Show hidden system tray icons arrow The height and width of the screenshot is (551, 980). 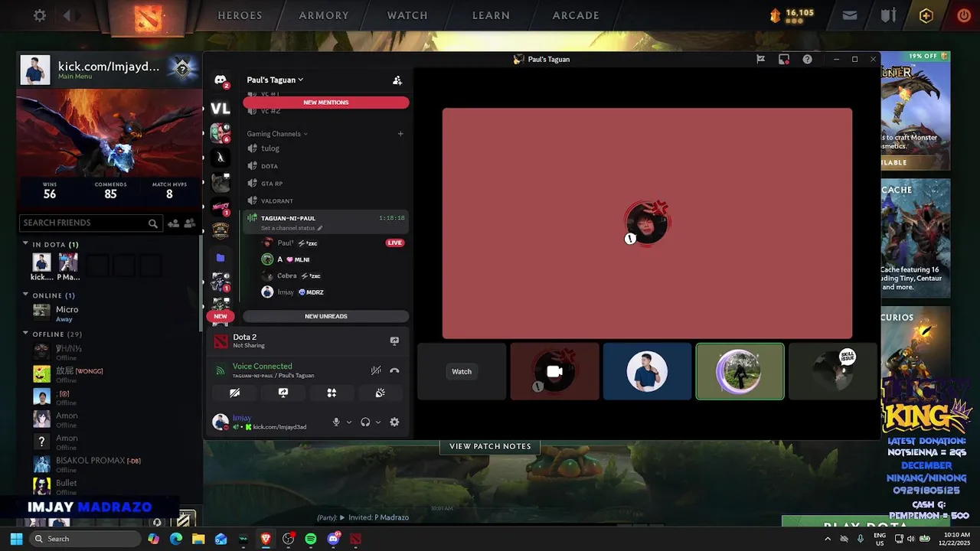(x=827, y=539)
